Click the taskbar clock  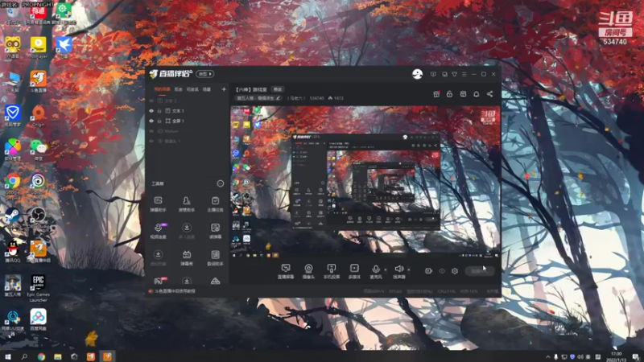pos(617,356)
